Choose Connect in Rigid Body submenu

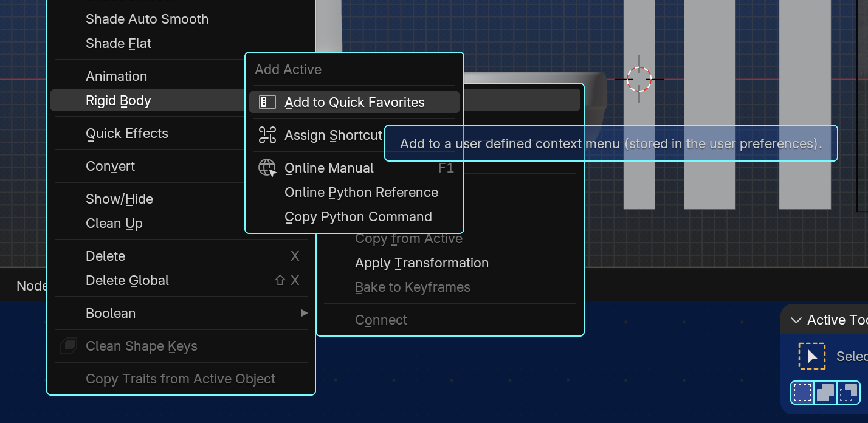point(381,320)
